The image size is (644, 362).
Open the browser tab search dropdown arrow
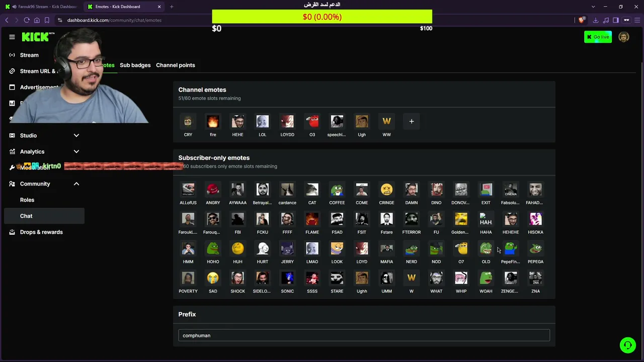click(x=593, y=7)
